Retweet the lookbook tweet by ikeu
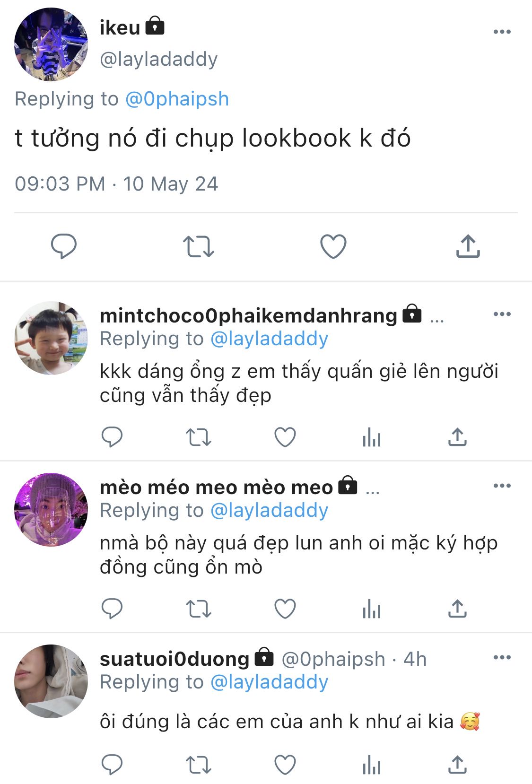532x784 pixels. point(199,246)
